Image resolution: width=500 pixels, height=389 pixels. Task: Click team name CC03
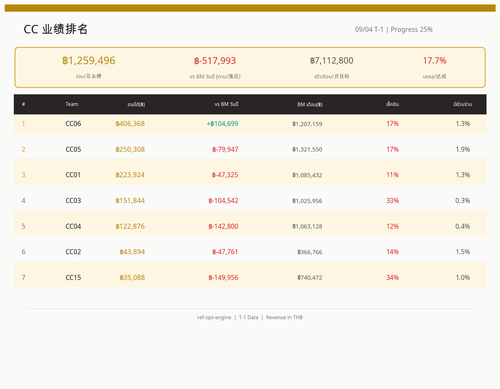(x=73, y=201)
